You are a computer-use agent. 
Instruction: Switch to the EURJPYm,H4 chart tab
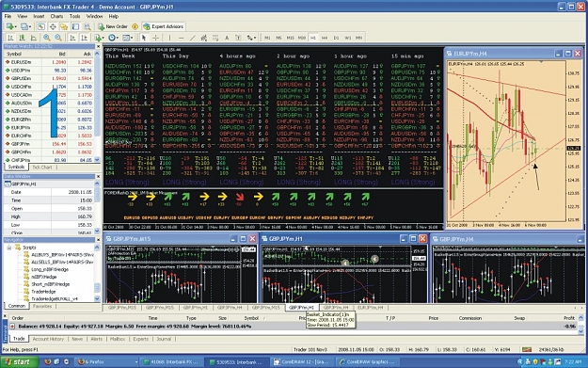coord(370,308)
